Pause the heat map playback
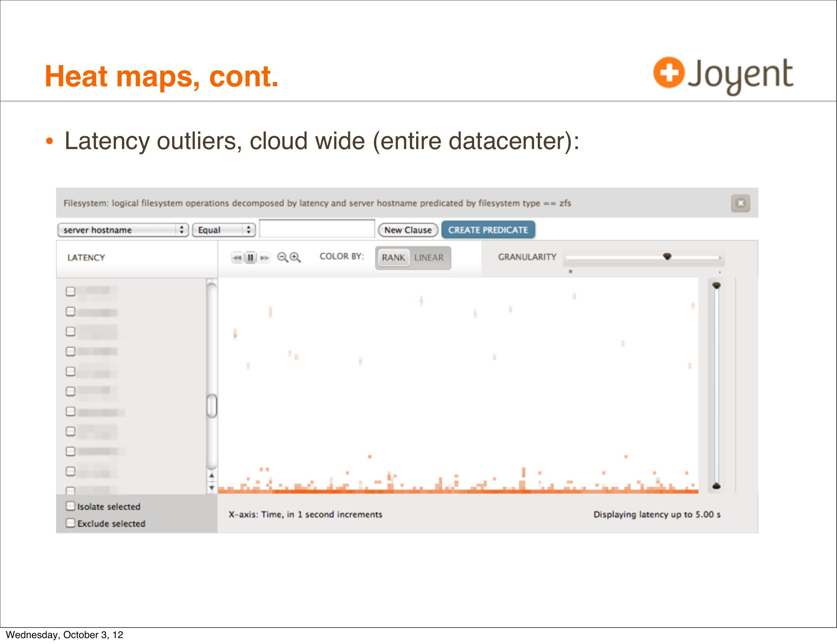Viewport: 837px width, 644px height. click(250, 258)
